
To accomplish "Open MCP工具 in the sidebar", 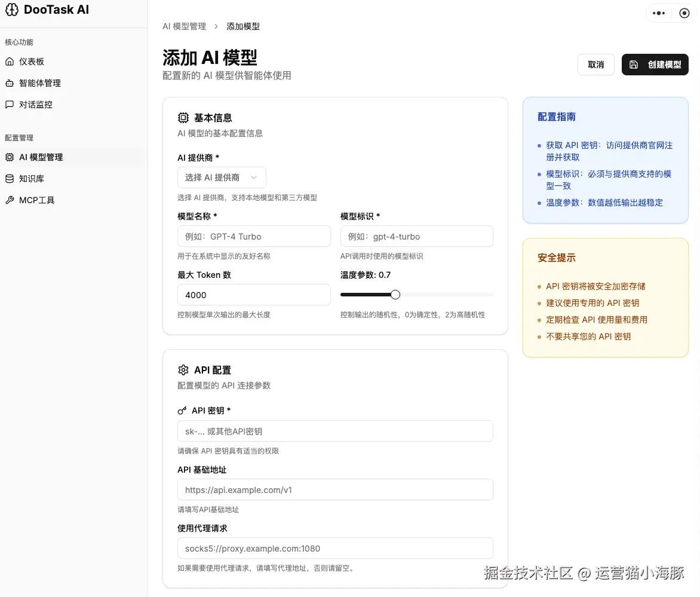I will coord(72,200).
